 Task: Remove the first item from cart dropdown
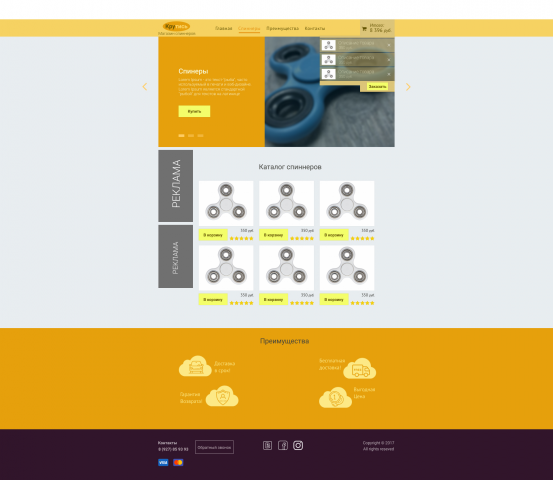[x=389, y=45]
